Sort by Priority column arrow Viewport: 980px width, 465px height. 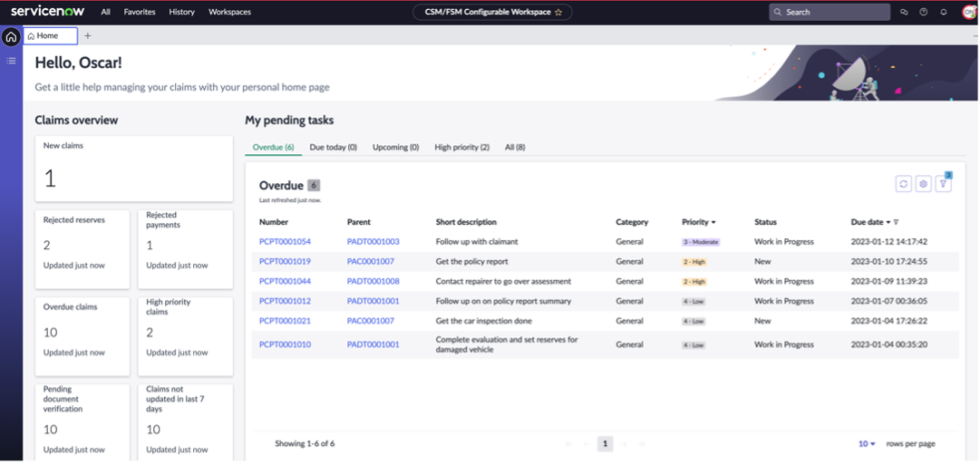click(713, 222)
